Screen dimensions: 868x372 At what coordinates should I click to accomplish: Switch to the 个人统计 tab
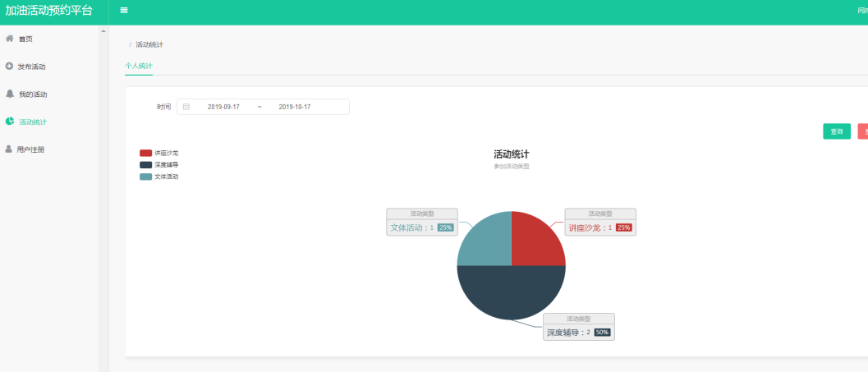[x=139, y=66]
